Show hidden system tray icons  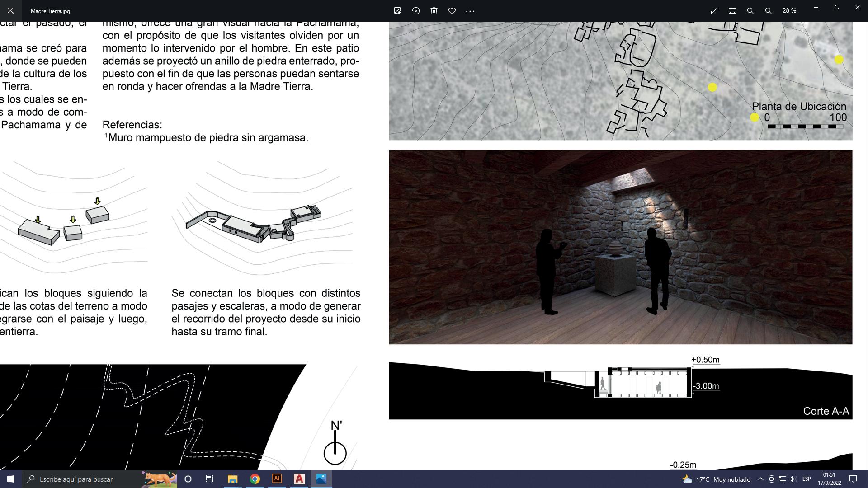click(760, 479)
